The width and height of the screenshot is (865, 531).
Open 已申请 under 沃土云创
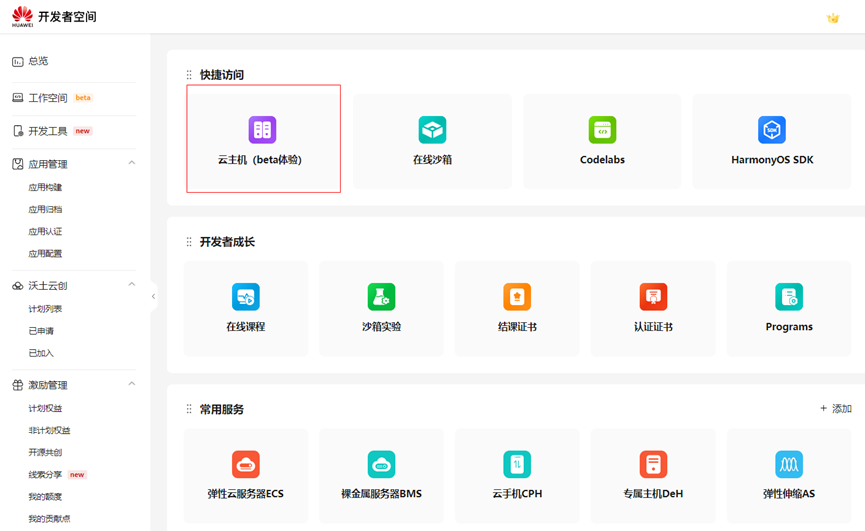[x=41, y=331]
